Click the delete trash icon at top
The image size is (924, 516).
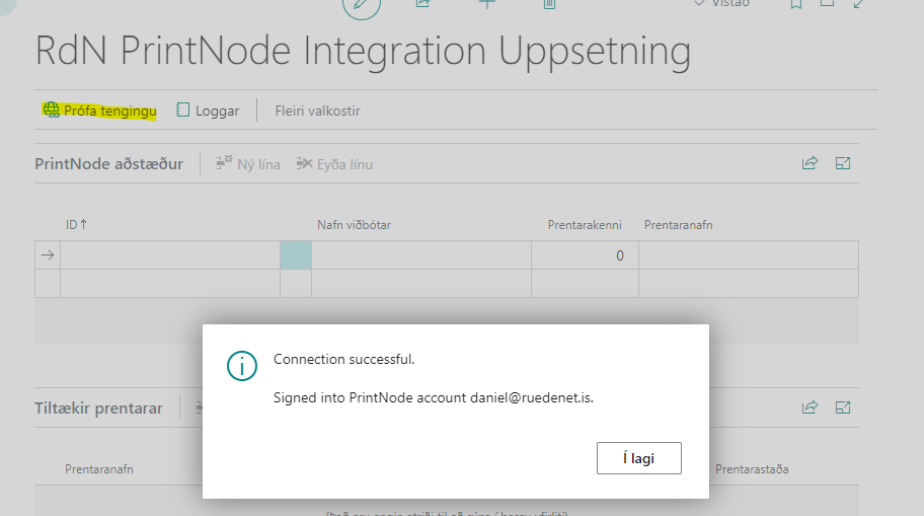pyautogui.click(x=549, y=4)
